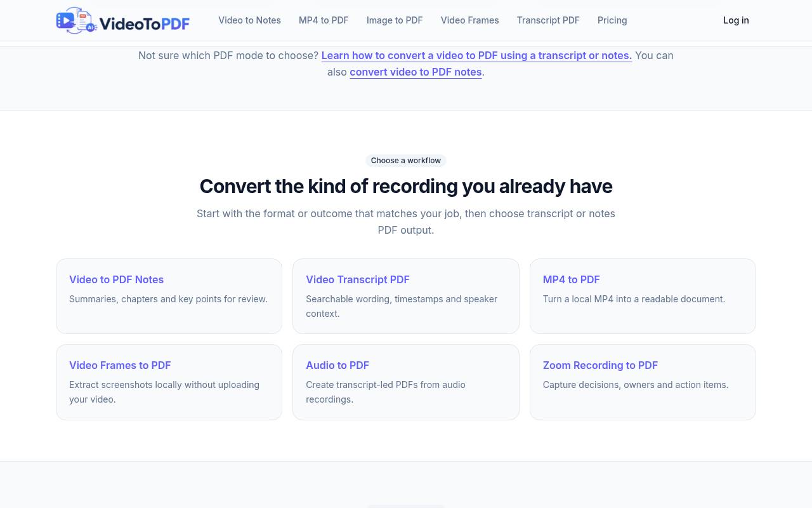Choose the Video Transcript PDF card
Viewport: 812px width, 508px height.
406,296
